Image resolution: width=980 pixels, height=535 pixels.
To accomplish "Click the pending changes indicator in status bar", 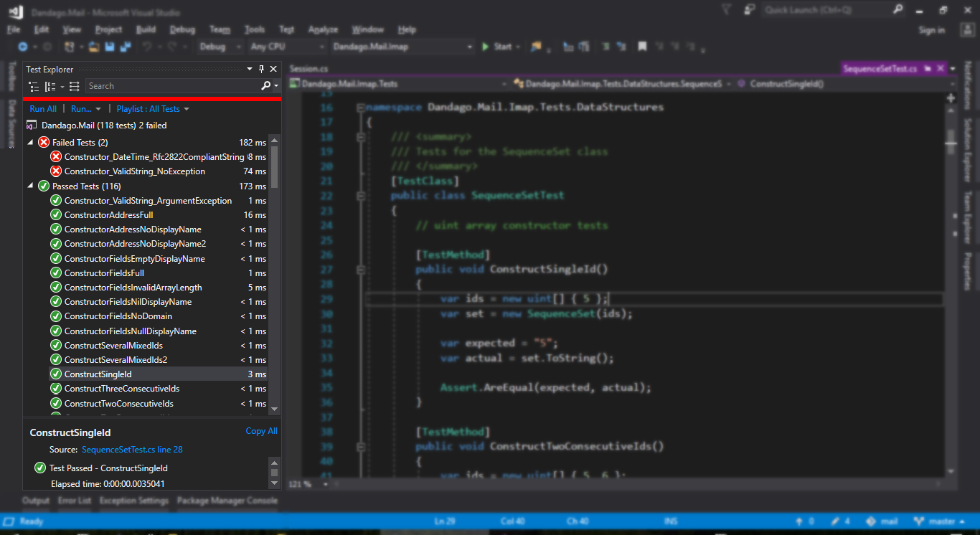I will [836, 521].
